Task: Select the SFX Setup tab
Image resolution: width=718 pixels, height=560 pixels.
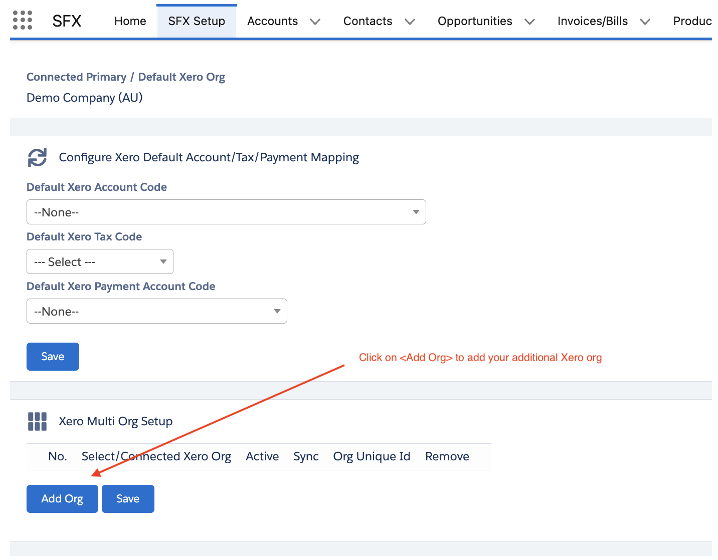Action: [x=196, y=21]
